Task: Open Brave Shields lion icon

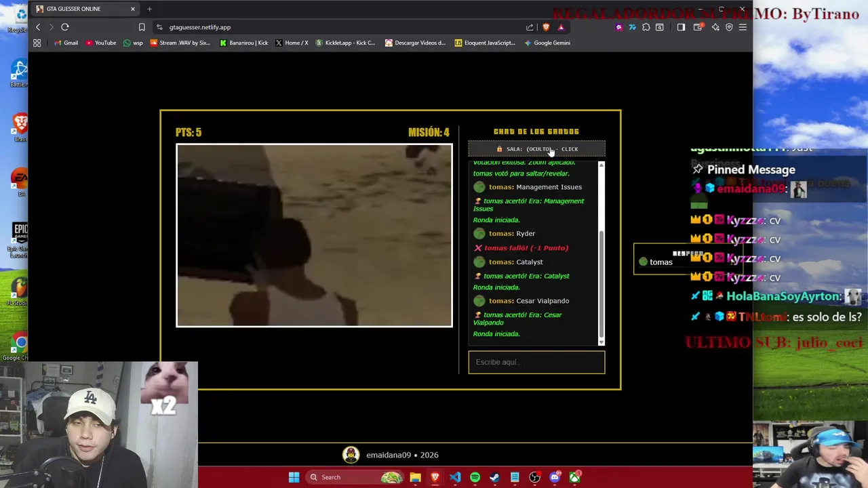Action: point(546,27)
